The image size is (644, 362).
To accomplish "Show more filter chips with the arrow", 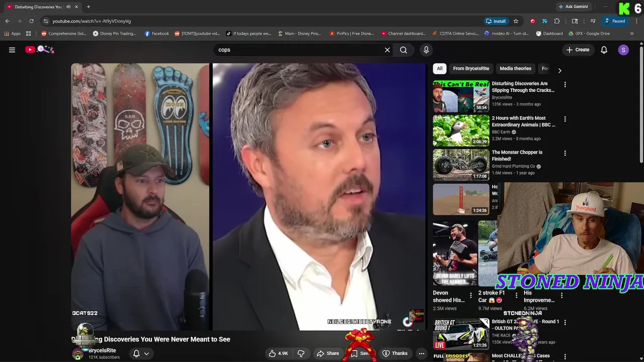I will [x=559, y=70].
